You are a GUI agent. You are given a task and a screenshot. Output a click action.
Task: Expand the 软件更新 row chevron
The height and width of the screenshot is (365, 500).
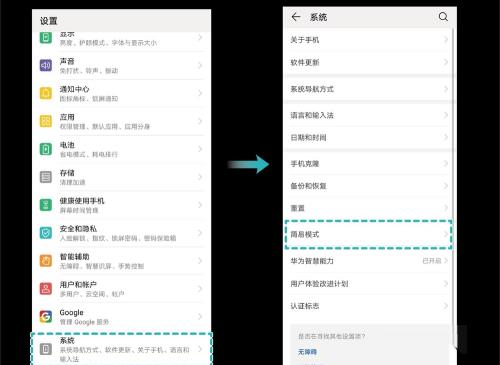(446, 62)
